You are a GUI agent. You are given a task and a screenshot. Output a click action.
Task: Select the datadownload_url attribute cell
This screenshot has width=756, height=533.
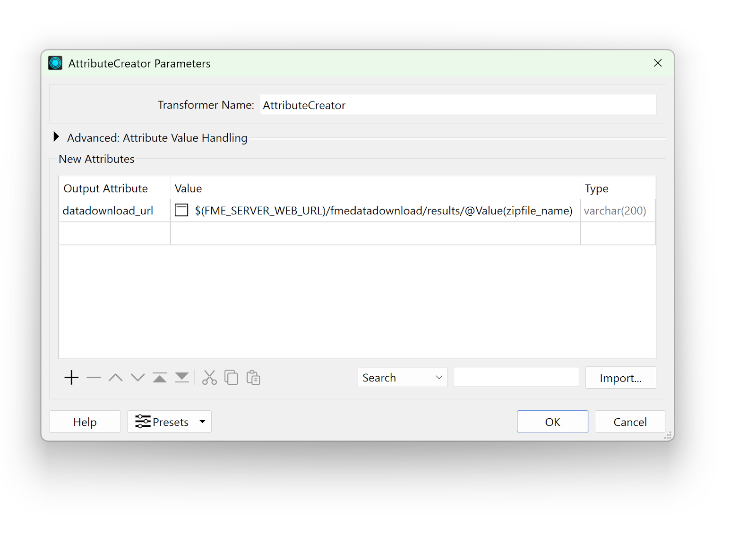point(114,211)
